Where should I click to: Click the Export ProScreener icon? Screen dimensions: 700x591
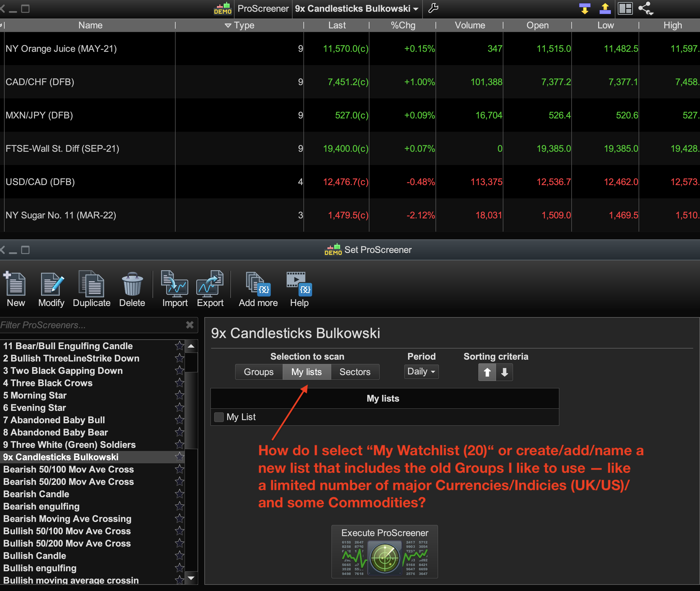pos(210,284)
